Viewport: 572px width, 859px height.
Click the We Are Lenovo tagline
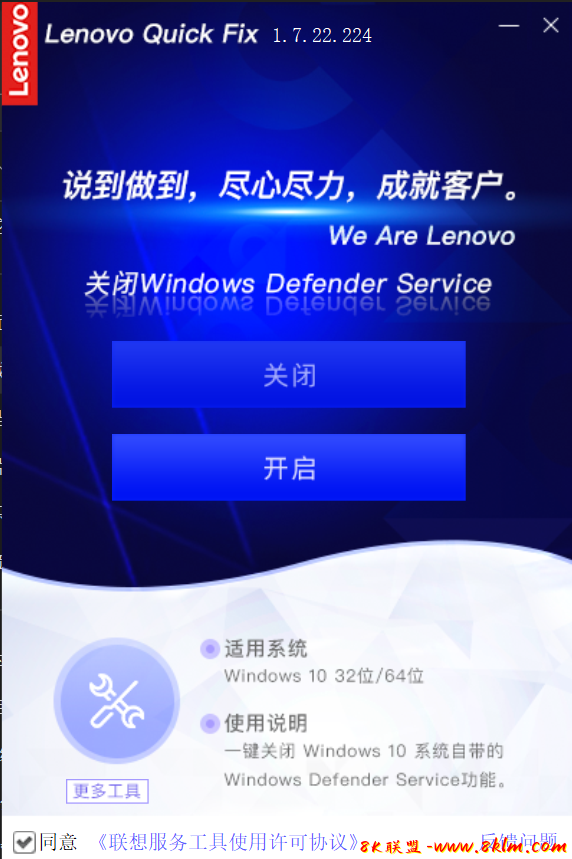pos(422,236)
